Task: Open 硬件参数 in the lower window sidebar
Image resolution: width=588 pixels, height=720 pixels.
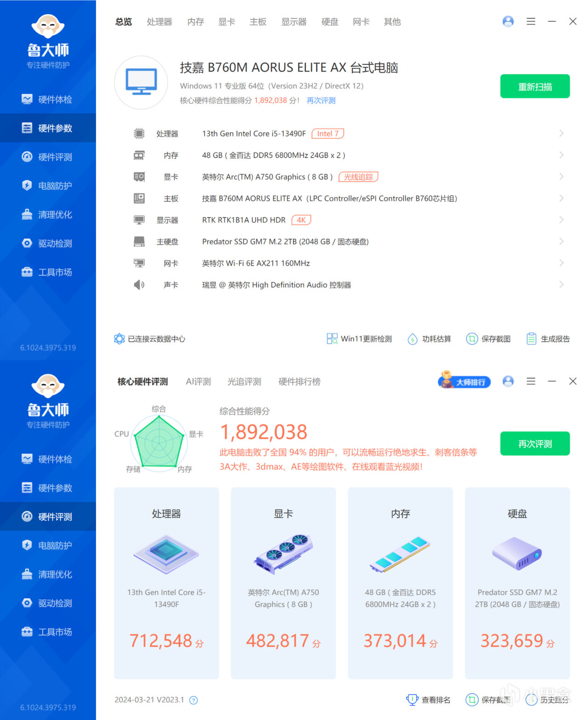Action: (x=48, y=488)
